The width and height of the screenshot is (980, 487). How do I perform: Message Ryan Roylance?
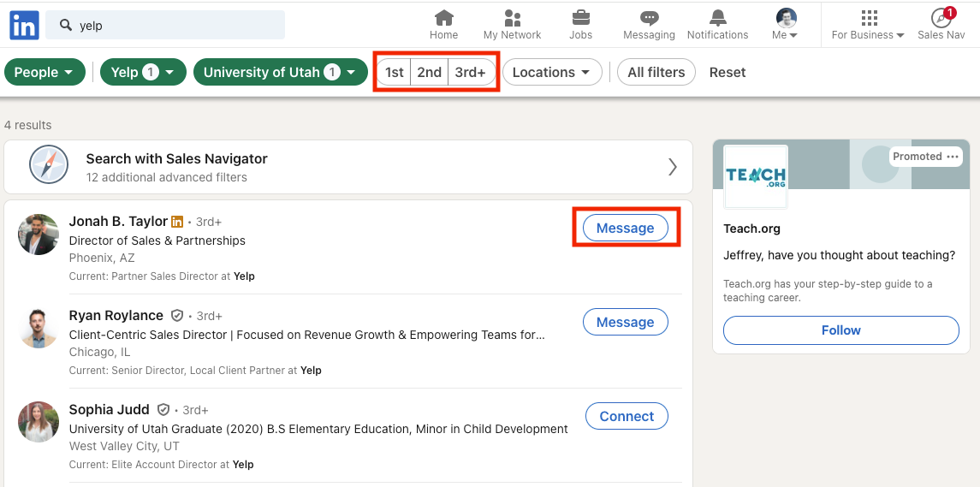pyautogui.click(x=626, y=322)
